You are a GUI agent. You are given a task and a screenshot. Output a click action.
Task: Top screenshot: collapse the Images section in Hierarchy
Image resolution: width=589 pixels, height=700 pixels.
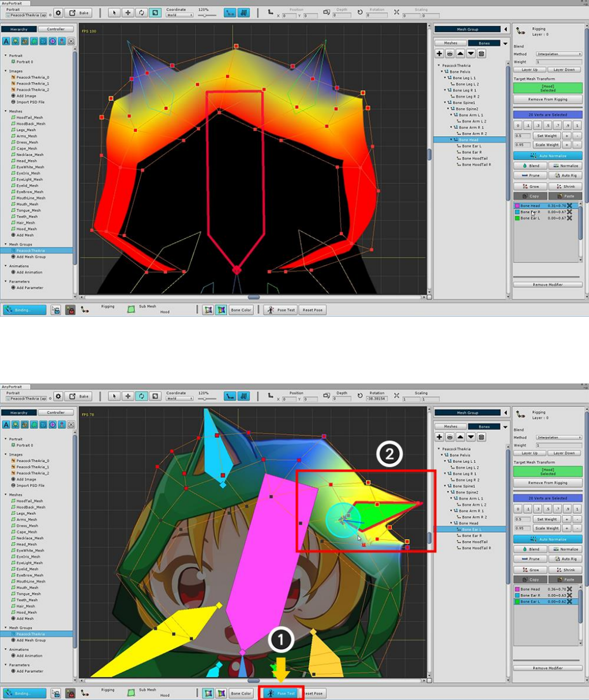coord(6,71)
